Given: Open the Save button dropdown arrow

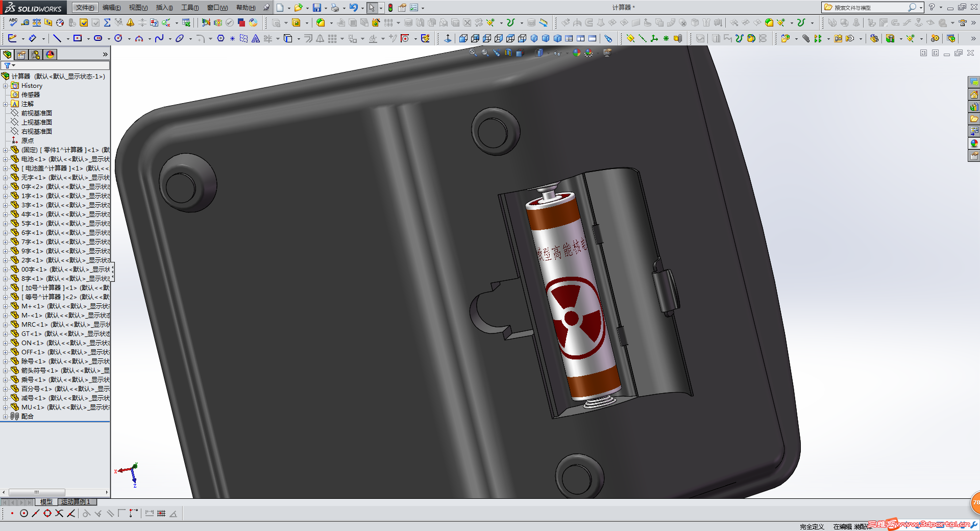Looking at the screenshot, I should (326, 8).
